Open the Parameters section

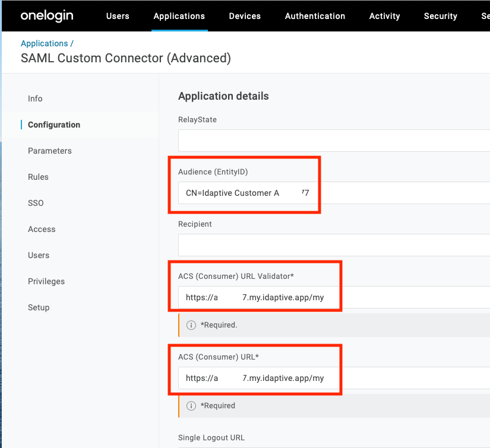49,151
